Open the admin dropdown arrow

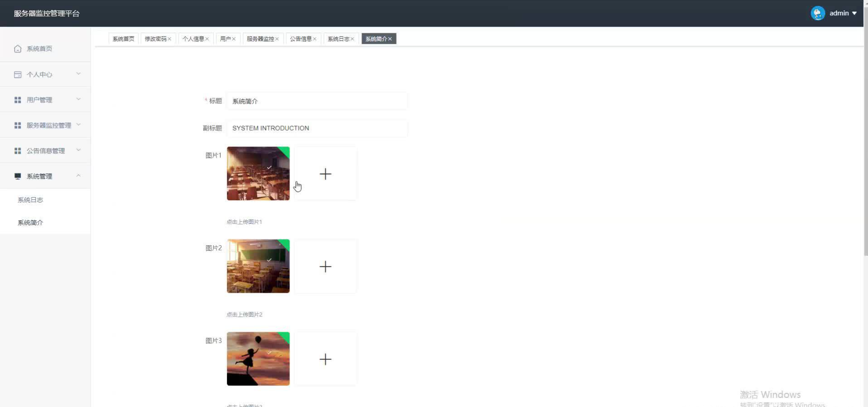point(854,13)
